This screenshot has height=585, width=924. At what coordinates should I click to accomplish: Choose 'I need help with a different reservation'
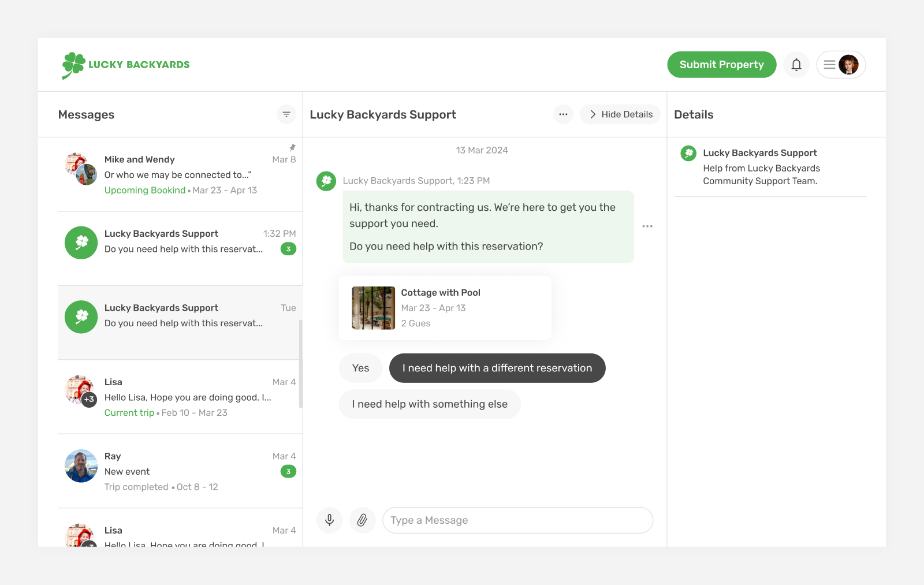(x=497, y=368)
